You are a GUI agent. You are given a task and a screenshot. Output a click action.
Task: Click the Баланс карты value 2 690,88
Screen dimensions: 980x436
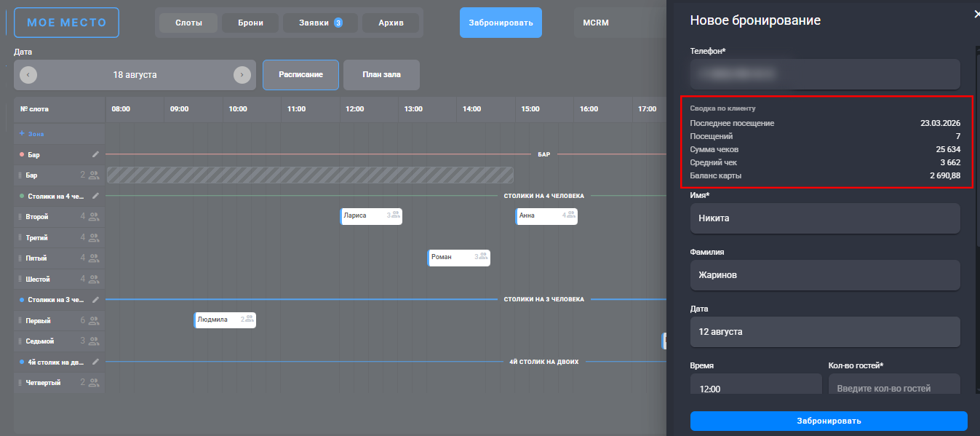[x=945, y=176]
